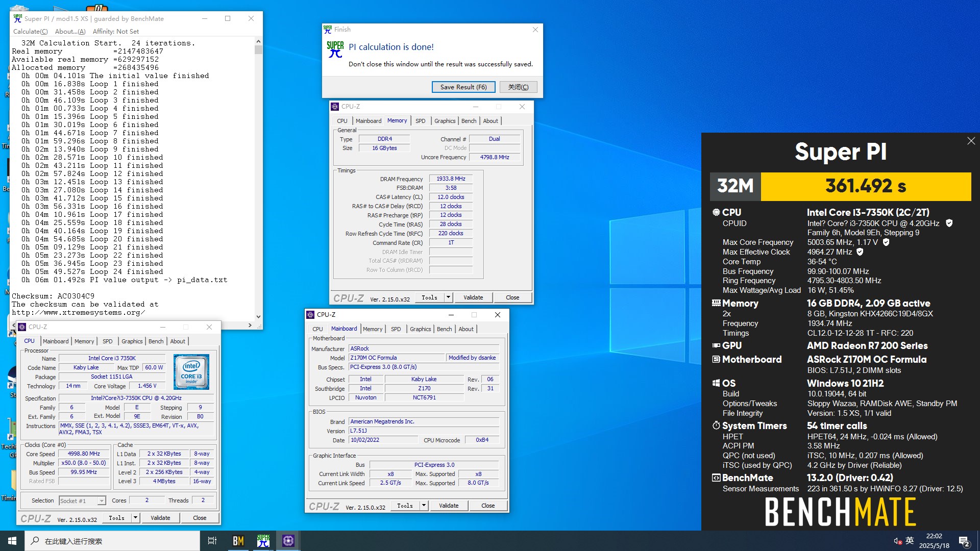Open the SPD tab in CPU CPU-Z window
The width and height of the screenshot is (980, 551).
coord(107,341)
